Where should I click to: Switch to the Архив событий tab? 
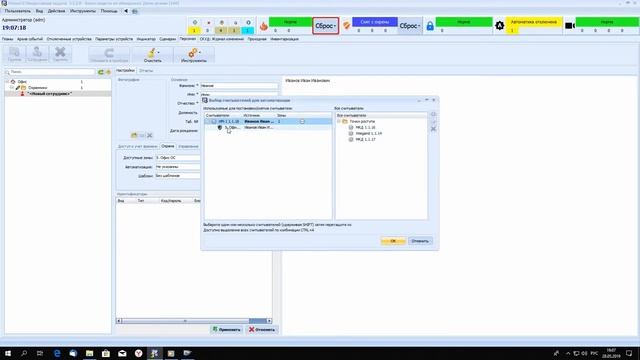point(30,39)
